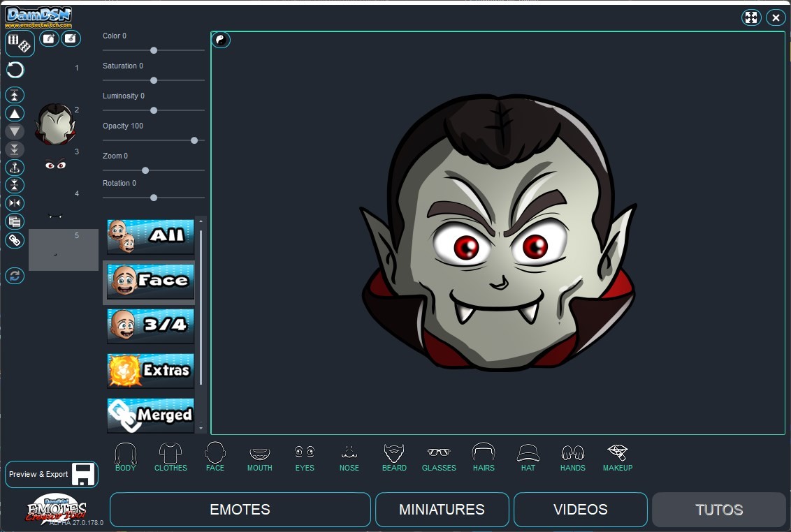The width and height of the screenshot is (791, 532).
Task: Toggle the yin-yang icon above the canvas
Action: tap(221, 40)
